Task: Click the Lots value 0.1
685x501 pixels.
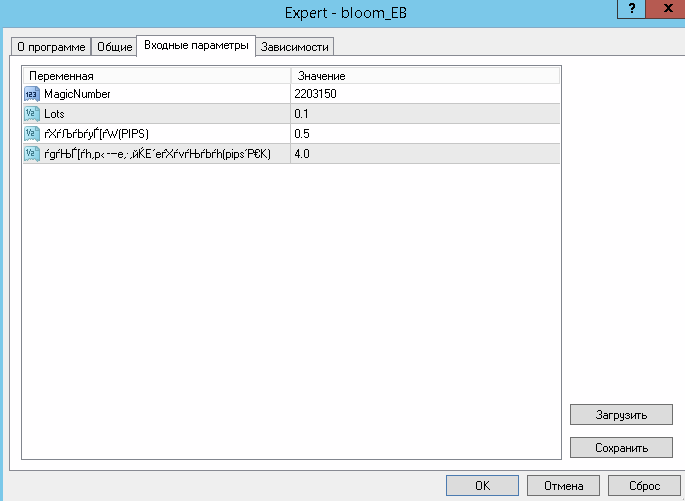Action: 301,114
